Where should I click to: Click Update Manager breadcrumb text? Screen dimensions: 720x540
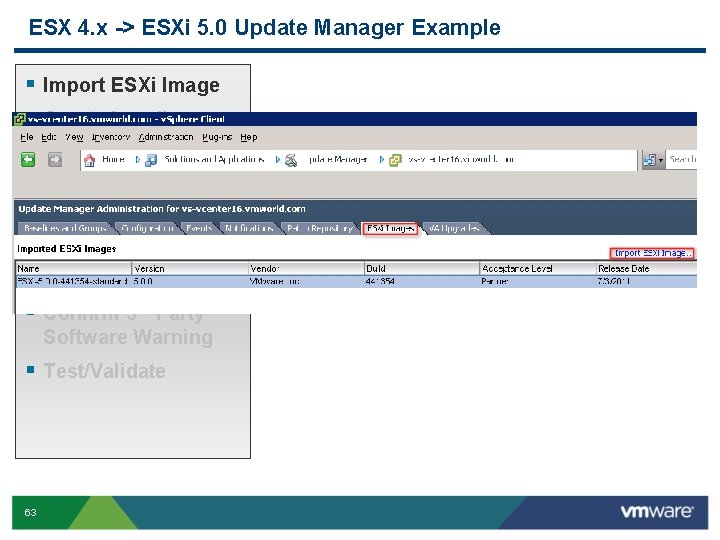[338, 159]
